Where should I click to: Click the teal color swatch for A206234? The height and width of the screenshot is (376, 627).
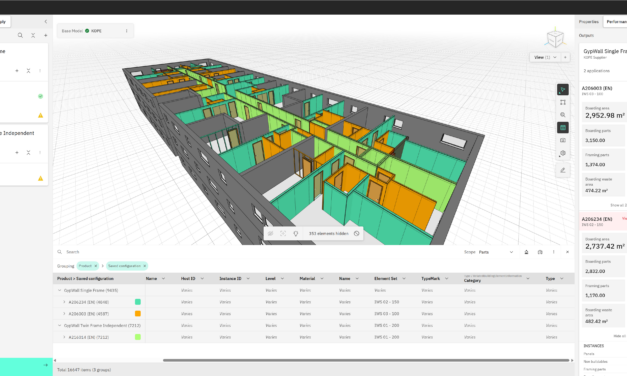(138, 302)
